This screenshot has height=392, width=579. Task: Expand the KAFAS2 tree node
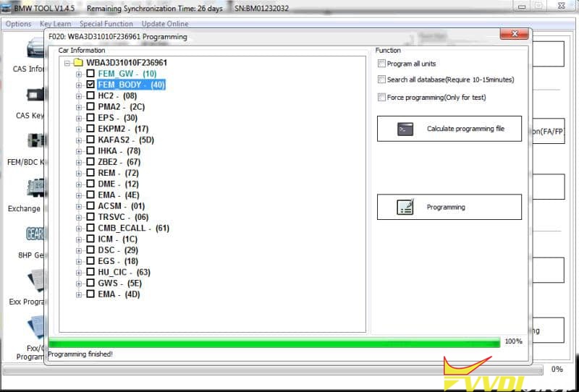pos(79,140)
